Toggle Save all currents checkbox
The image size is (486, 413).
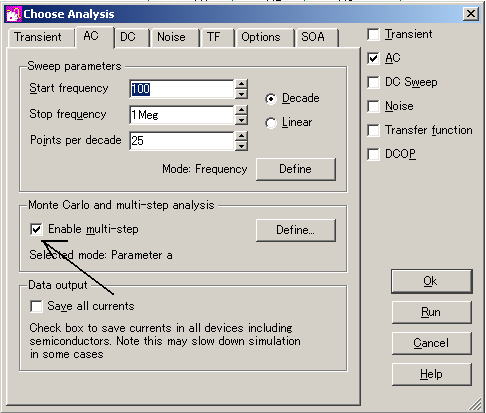pos(36,306)
